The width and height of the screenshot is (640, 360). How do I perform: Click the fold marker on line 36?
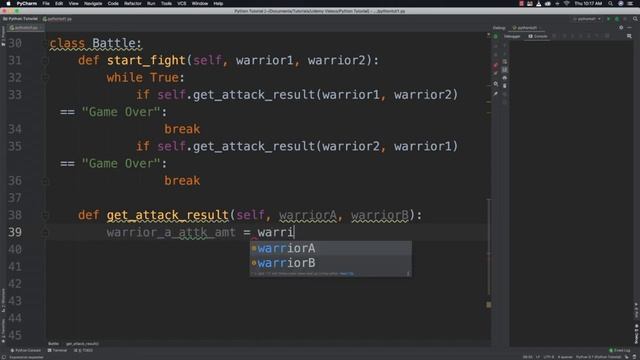(x=45, y=181)
